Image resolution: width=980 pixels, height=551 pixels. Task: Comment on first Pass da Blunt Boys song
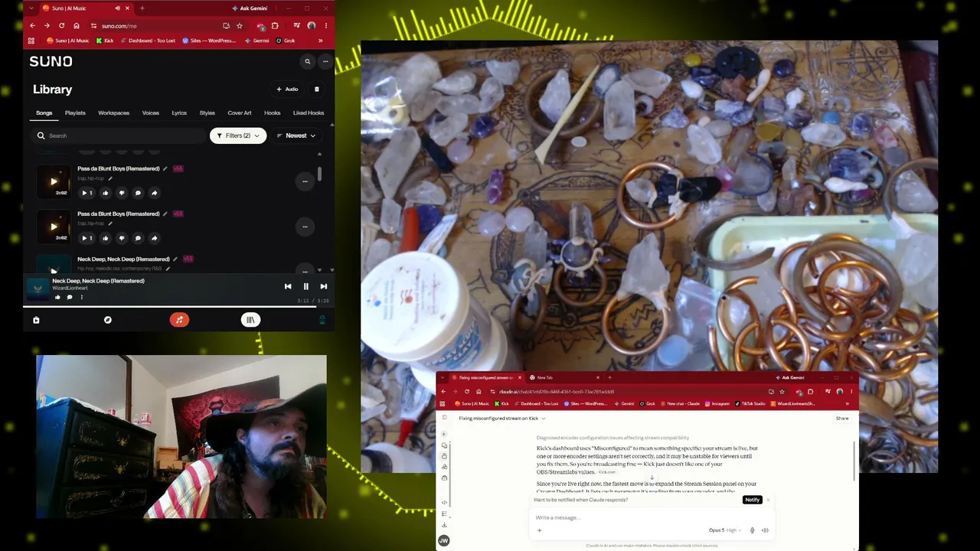tap(138, 193)
